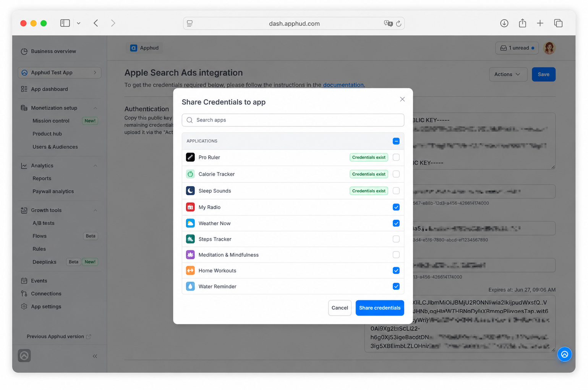
Task: Reload the page in Safari
Action: click(398, 24)
